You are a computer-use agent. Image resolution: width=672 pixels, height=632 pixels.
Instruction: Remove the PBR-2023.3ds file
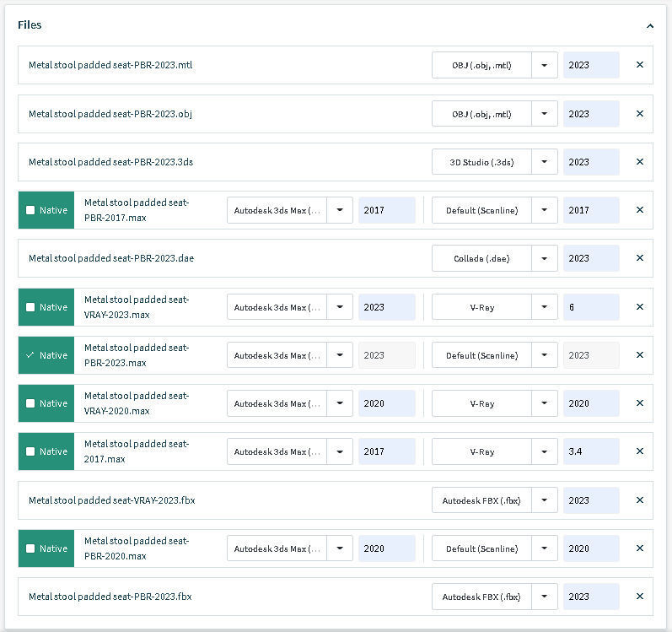point(639,162)
